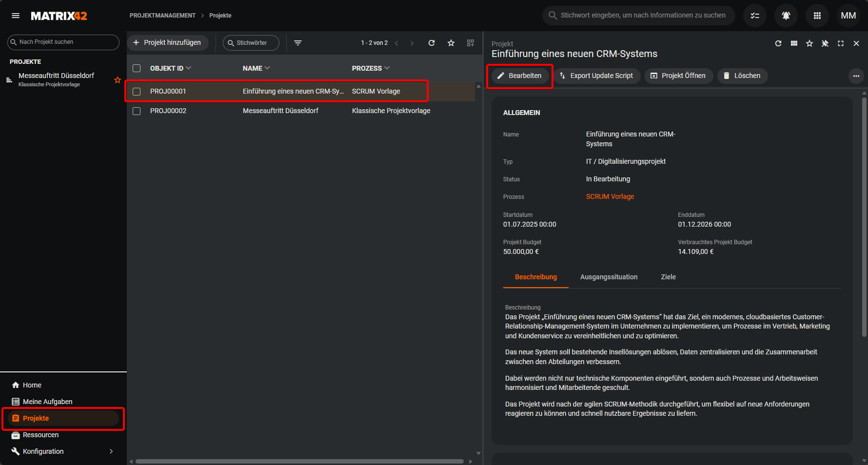The width and height of the screenshot is (868, 465).
Task: Open the apps grid launcher
Action: pyautogui.click(x=817, y=16)
